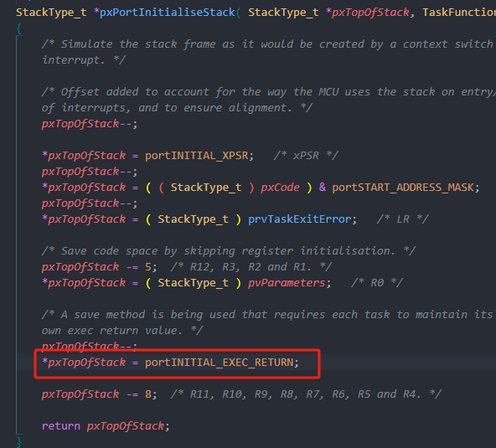Click the pxCode variable
This screenshot has height=448, width=496.
coord(281,188)
